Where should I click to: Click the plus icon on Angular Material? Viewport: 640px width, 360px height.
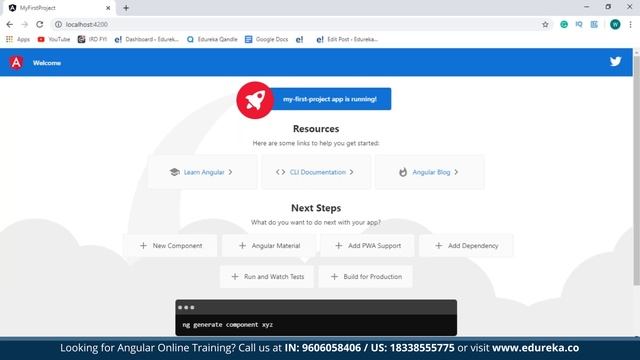242,246
